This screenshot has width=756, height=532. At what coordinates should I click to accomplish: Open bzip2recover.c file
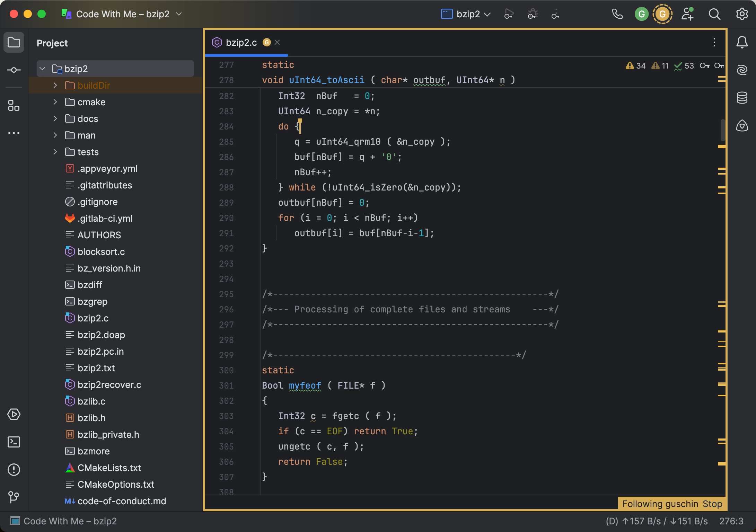(x=109, y=385)
